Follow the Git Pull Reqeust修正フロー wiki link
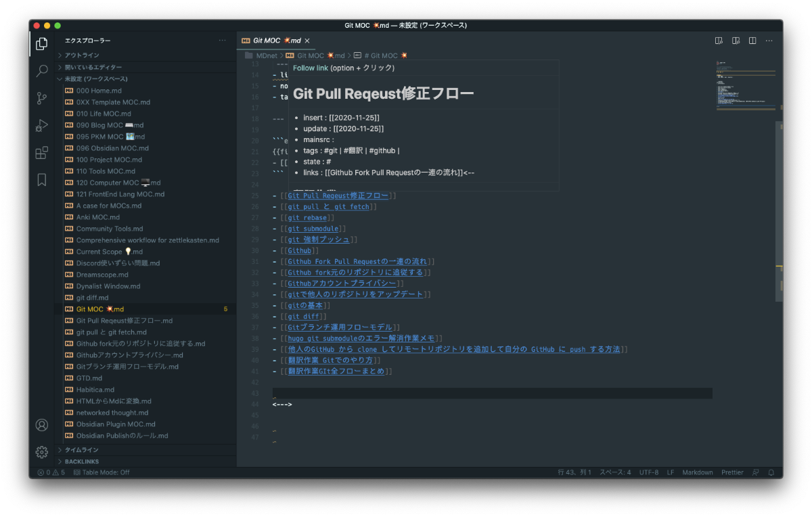This screenshot has width=812, height=517. pyautogui.click(x=338, y=196)
